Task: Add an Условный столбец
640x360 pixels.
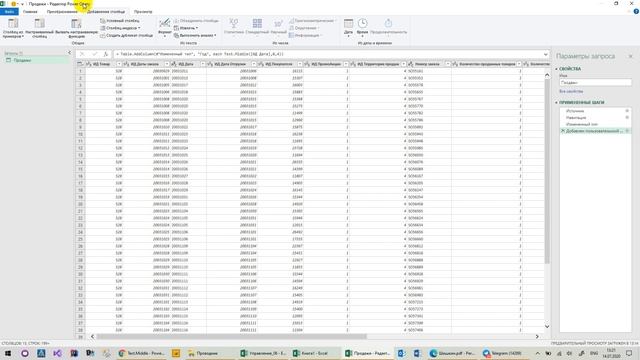Action: coord(120,21)
